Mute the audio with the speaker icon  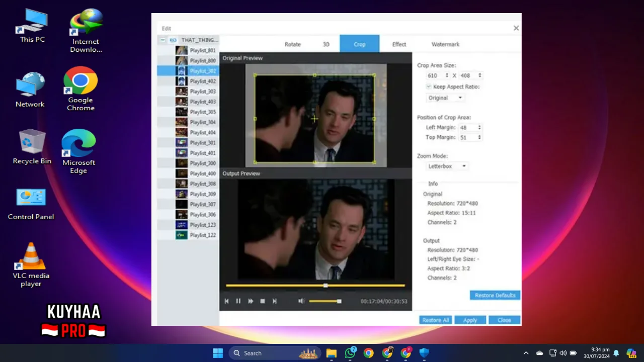click(301, 301)
